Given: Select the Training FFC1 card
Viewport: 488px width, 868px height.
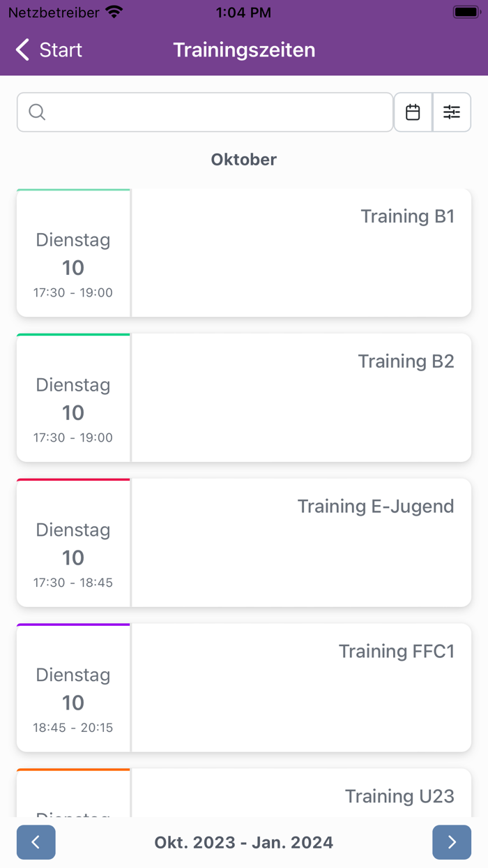Looking at the screenshot, I should (x=300, y=687).
